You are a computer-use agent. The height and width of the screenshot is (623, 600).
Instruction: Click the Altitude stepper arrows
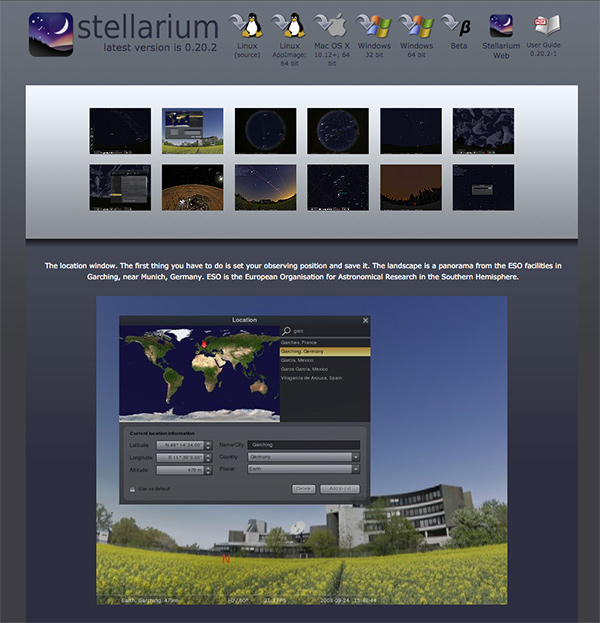(x=209, y=470)
